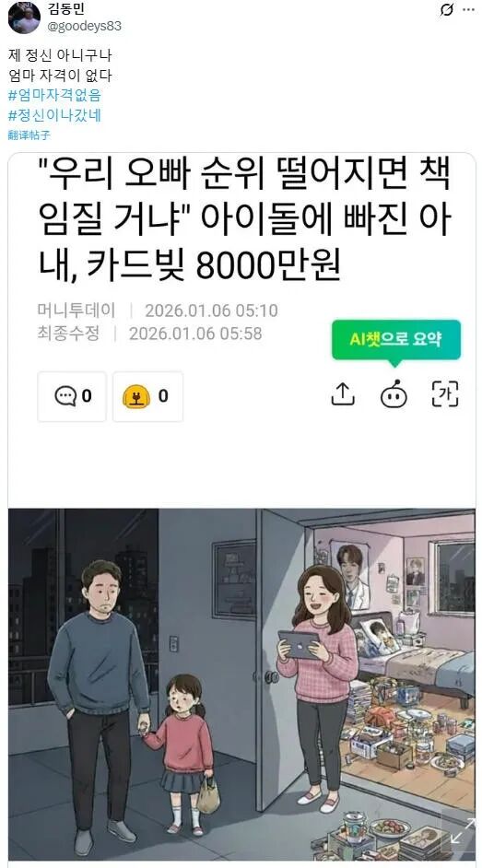Open the hashtag #엄마자격없음

[54, 95]
